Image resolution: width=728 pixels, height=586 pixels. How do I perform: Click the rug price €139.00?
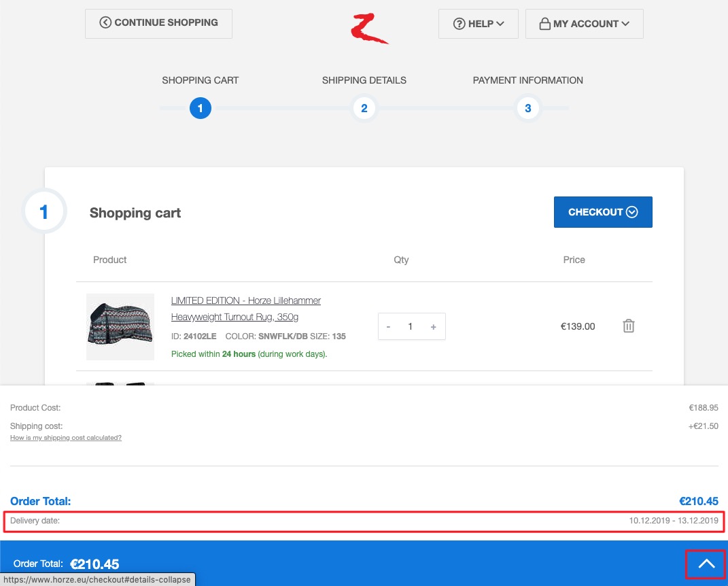578,326
